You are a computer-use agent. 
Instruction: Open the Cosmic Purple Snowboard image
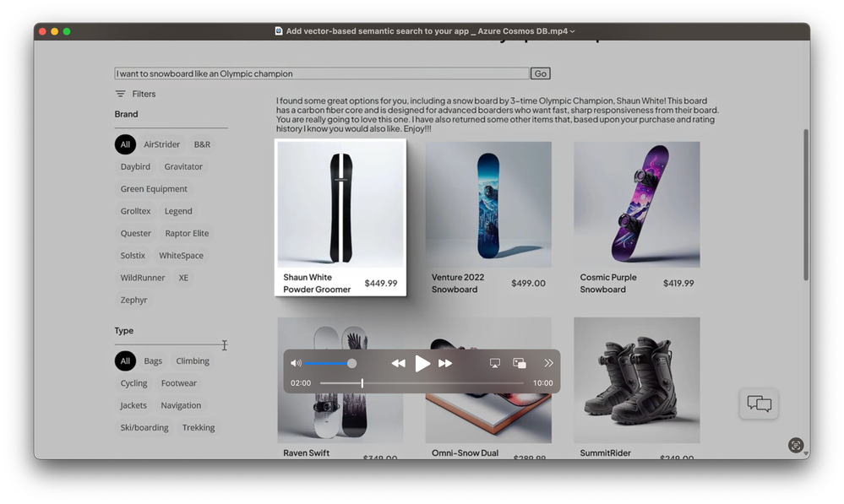pos(637,204)
